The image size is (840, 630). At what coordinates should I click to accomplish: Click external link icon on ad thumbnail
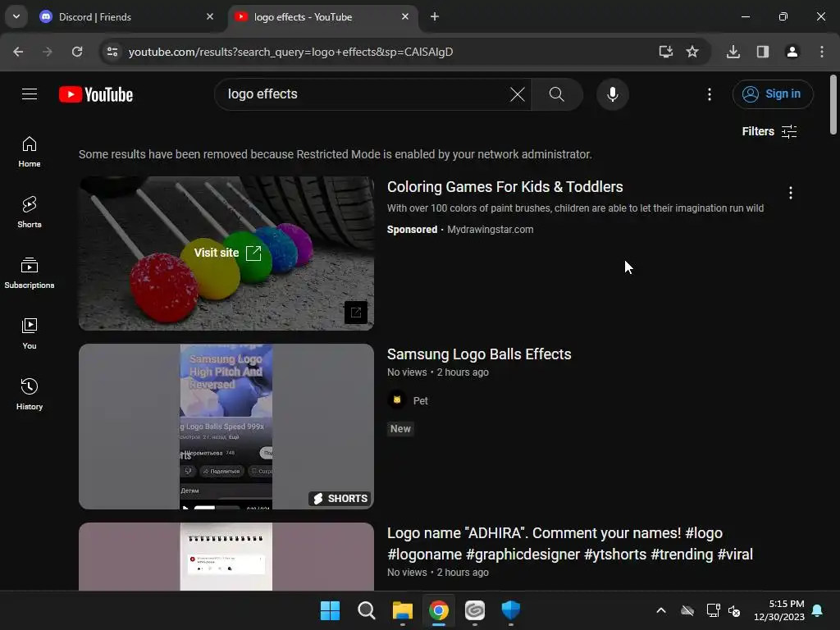pos(356,313)
